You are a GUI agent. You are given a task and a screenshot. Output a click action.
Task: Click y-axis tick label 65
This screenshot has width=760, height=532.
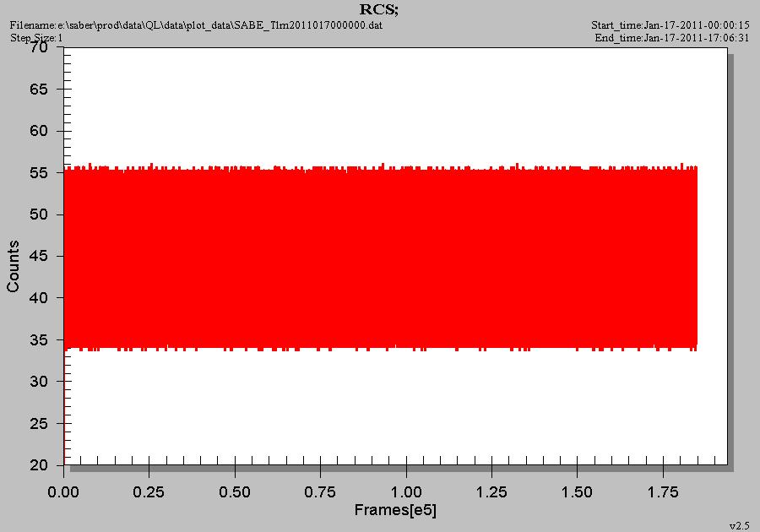coord(39,90)
